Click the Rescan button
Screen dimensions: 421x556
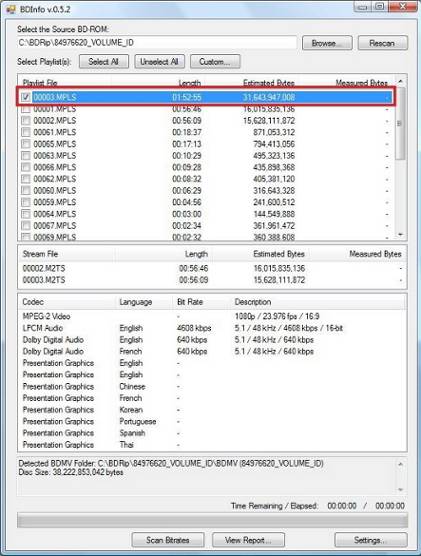(382, 43)
